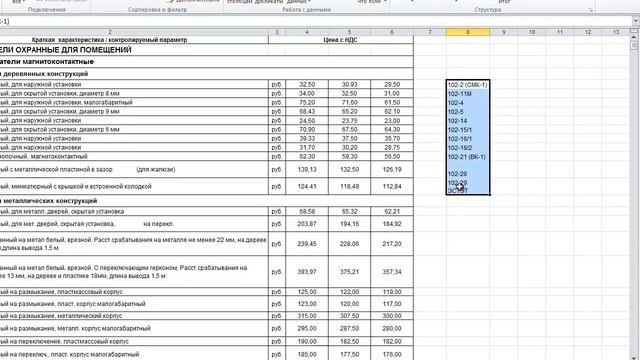The width and height of the screenshot is (640, 360).
Task: Click 'Краткая характеристика / контролируемый параметр' header
Action: (109, 40)
